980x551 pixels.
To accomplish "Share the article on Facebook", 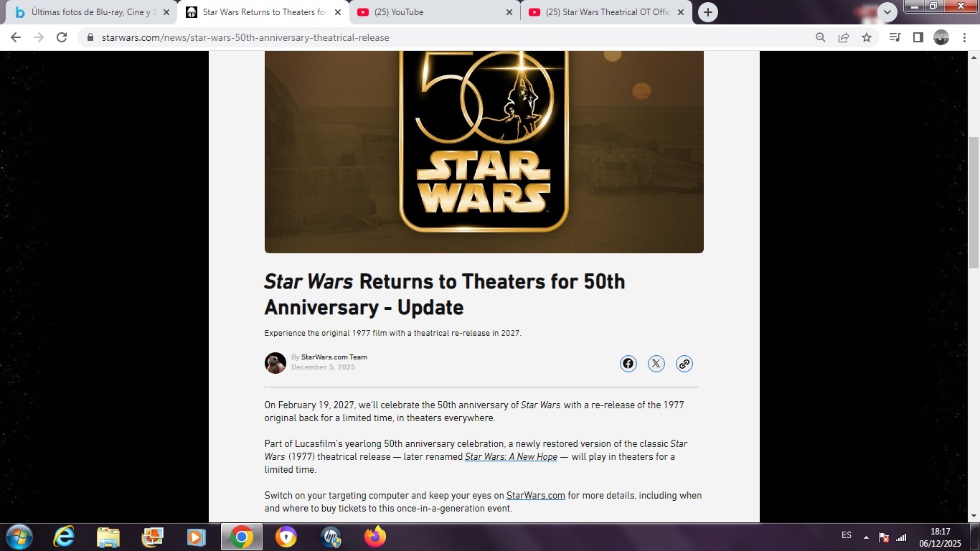I will click(628, 364).
